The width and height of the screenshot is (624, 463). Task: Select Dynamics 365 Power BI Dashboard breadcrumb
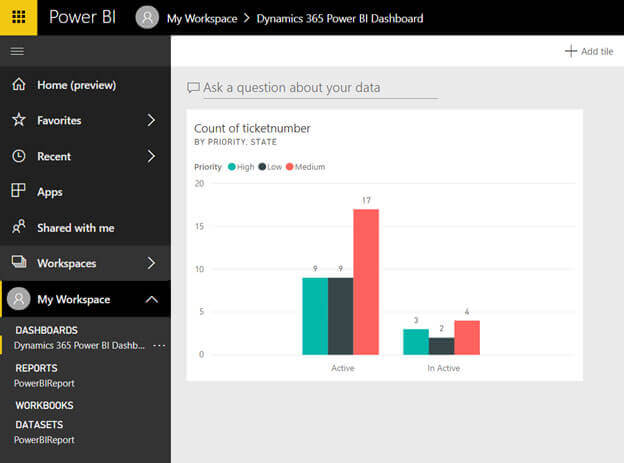(x=339, y=19)
